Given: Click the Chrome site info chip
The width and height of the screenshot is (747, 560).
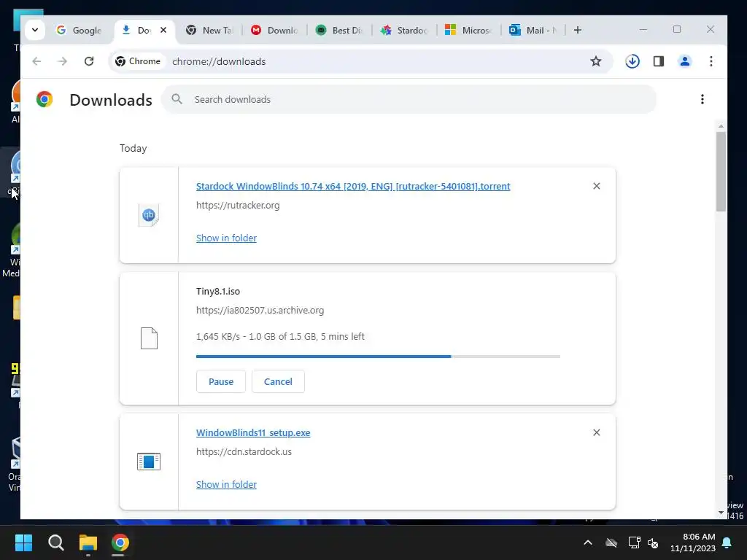Looking at the screenshot, I should [x=138, y=61].
